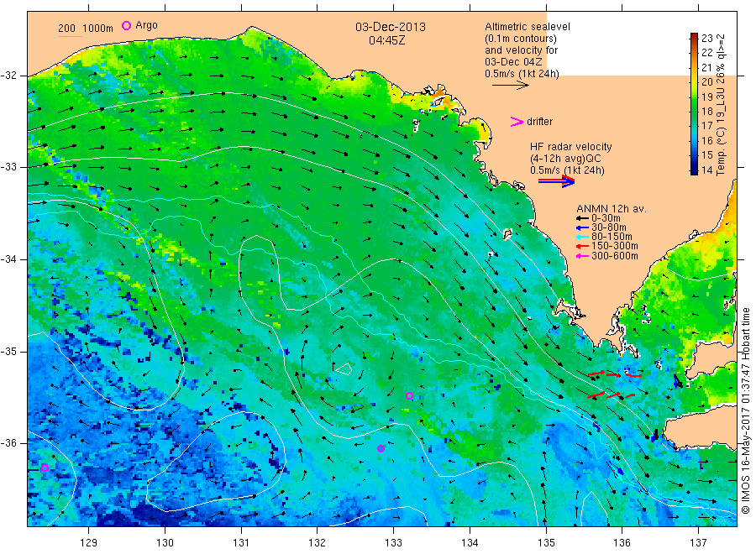Click the latitude axis label -32
The height and width of the screenshot is (554, 756).
tap(8, 76)
